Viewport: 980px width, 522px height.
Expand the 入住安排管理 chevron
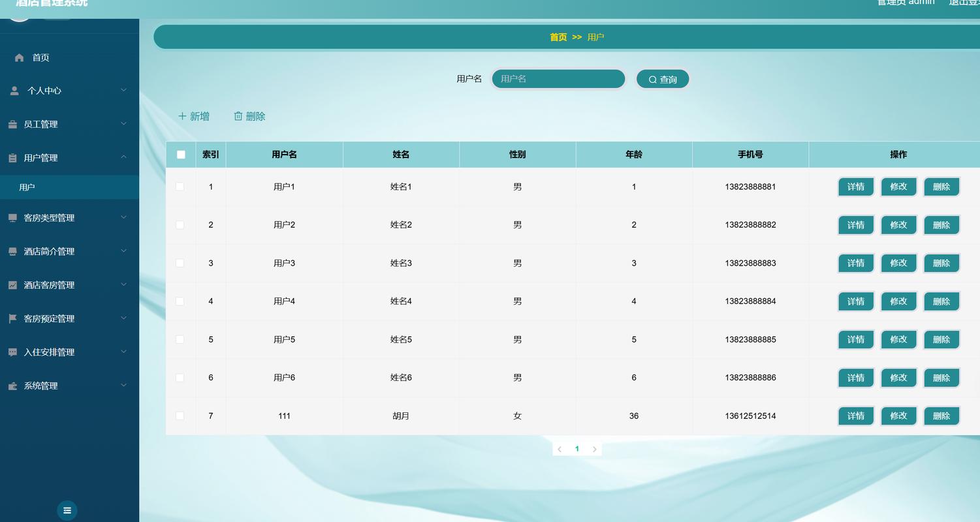[123, 352]
